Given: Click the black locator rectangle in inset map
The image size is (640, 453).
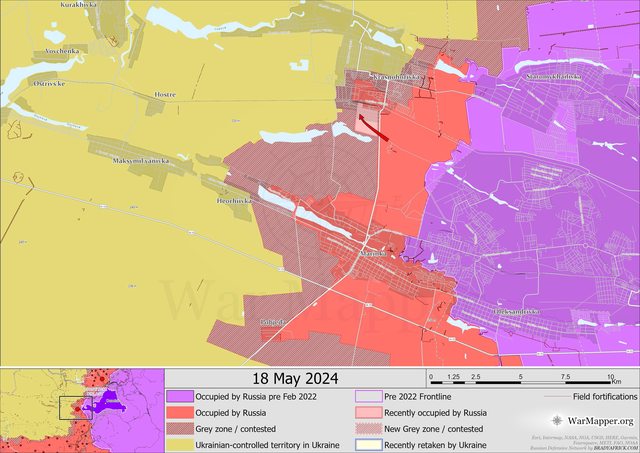Looking at the screenshot, I should point(72,408).
